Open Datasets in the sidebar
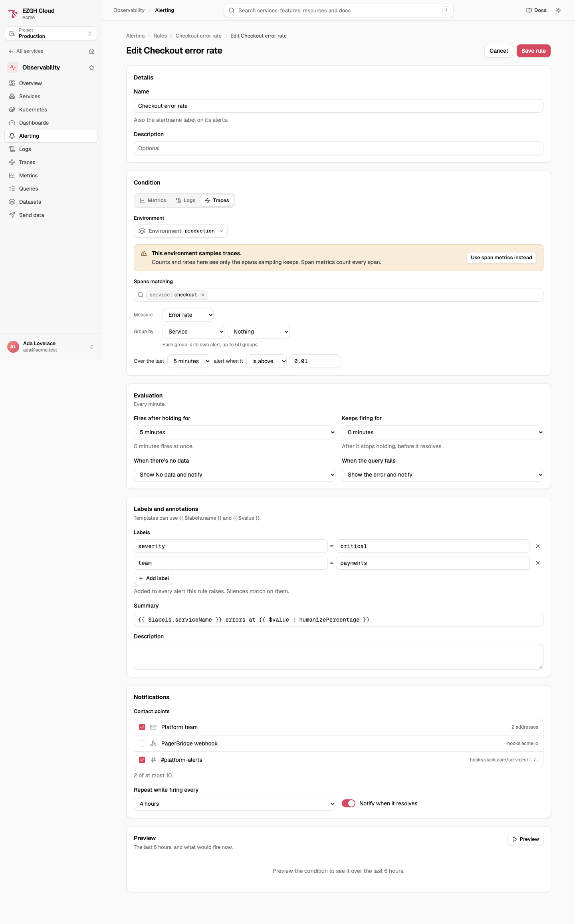 tap(51, 202)
